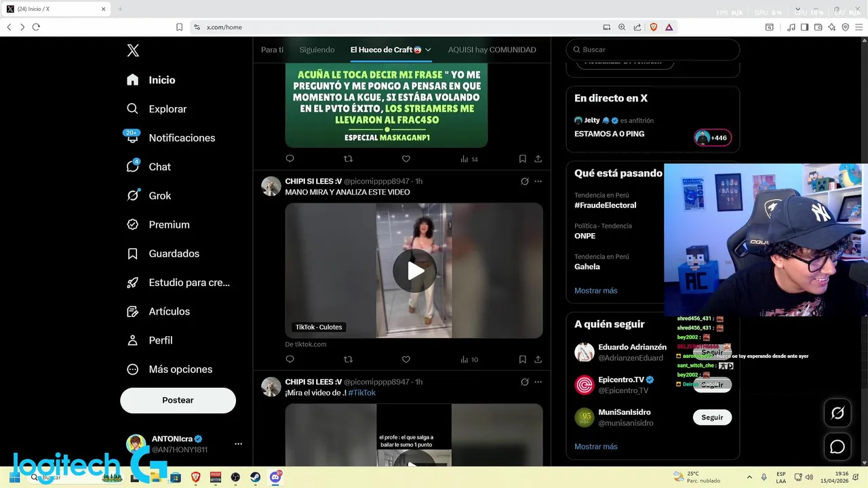Open the floating chat messages button

point(837,447)
